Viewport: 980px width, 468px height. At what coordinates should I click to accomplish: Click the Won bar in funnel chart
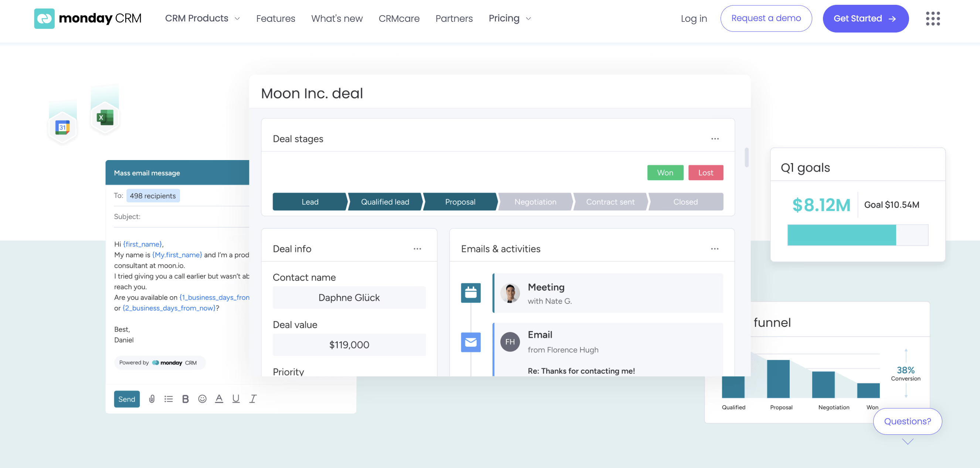click(868, 390)
